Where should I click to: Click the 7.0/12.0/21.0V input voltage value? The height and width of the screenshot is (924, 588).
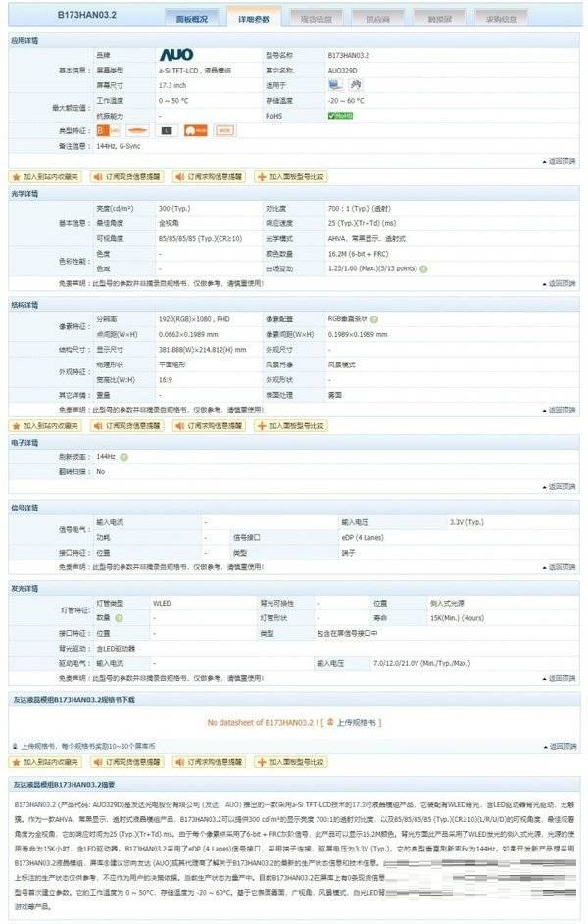[x=421, y=663]
